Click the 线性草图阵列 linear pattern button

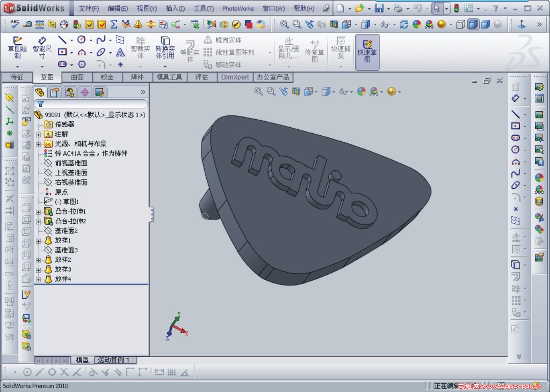point(229,52)
